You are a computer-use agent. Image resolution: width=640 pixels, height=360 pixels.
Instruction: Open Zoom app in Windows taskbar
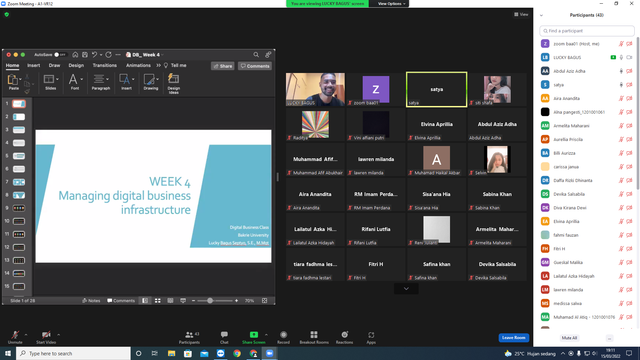pos(270,353)
